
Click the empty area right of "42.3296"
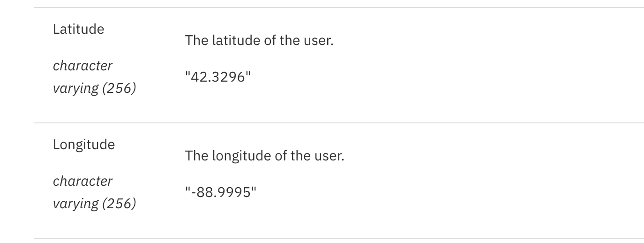(x=445, y=77)
